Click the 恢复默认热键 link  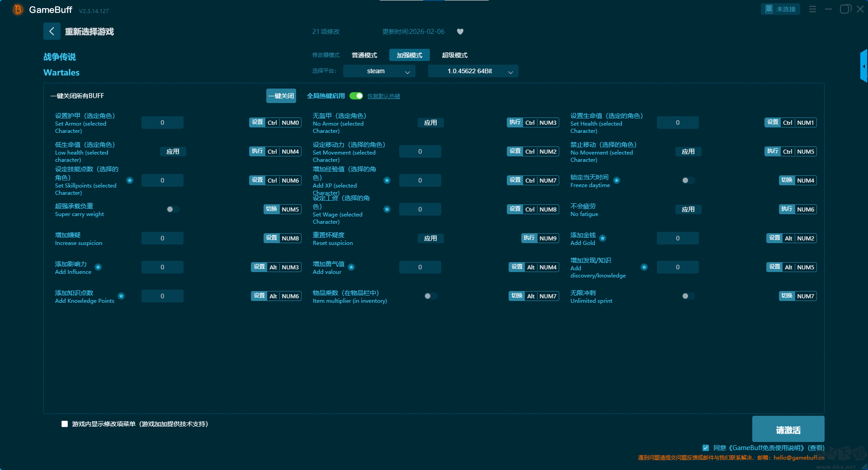coord(383,96)
